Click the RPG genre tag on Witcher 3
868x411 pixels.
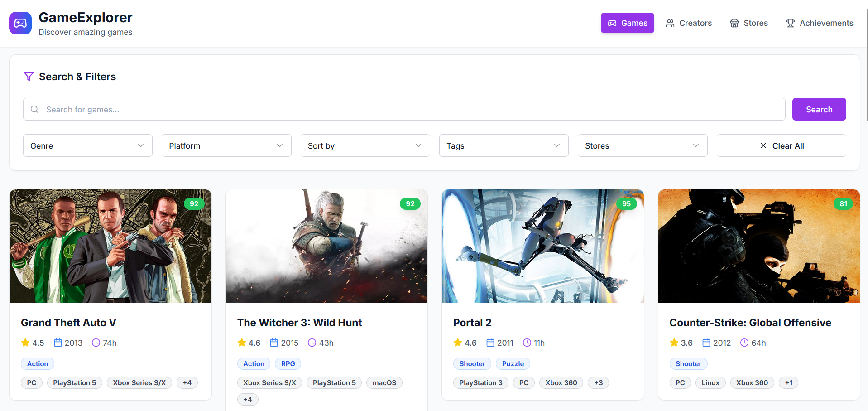coord(288,363)
